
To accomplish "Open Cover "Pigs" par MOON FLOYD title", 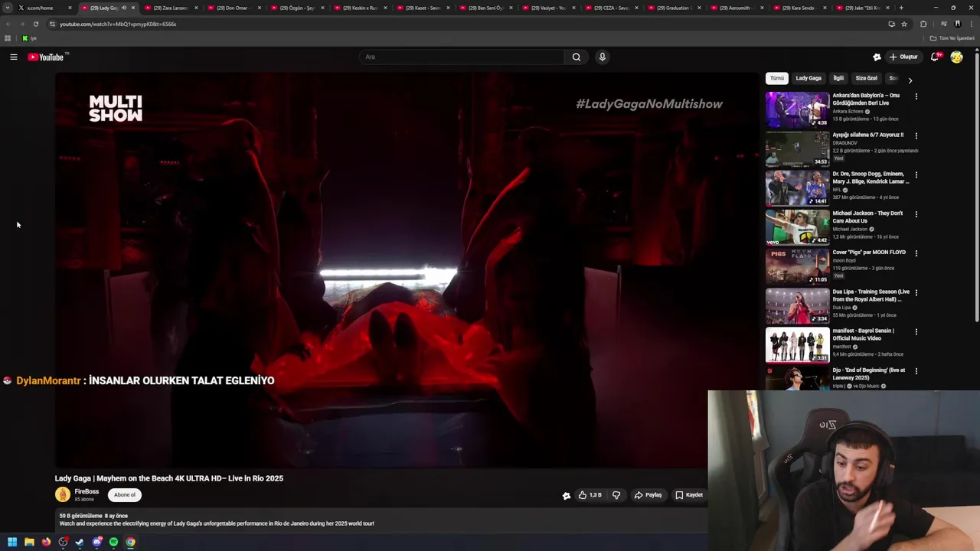I will 869,253.
